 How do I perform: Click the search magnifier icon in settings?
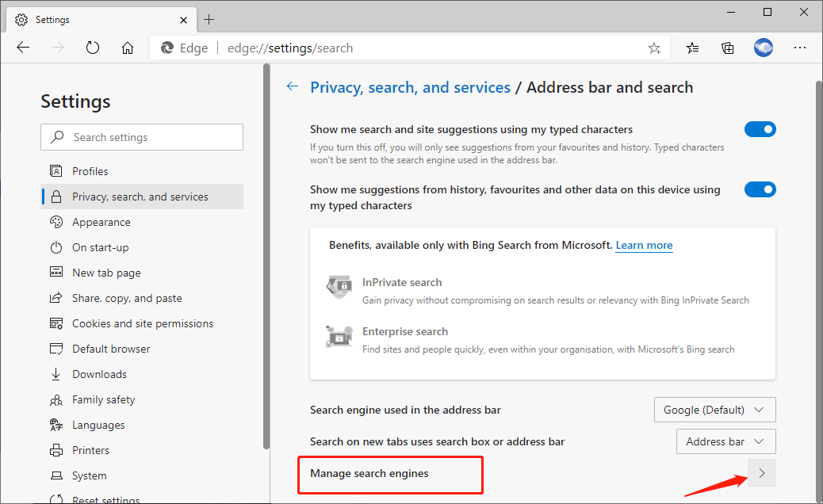57,137
